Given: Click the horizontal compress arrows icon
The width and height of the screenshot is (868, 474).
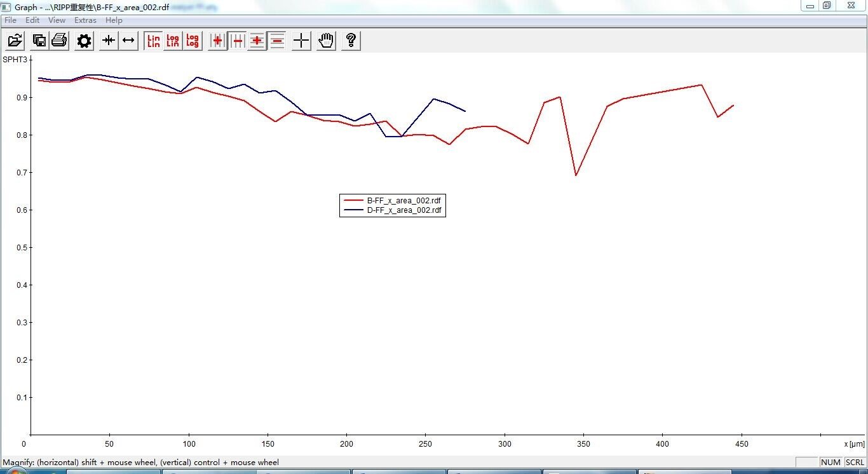Looking at the screenshot, I should pyautogui.click(x=109, y=41).
